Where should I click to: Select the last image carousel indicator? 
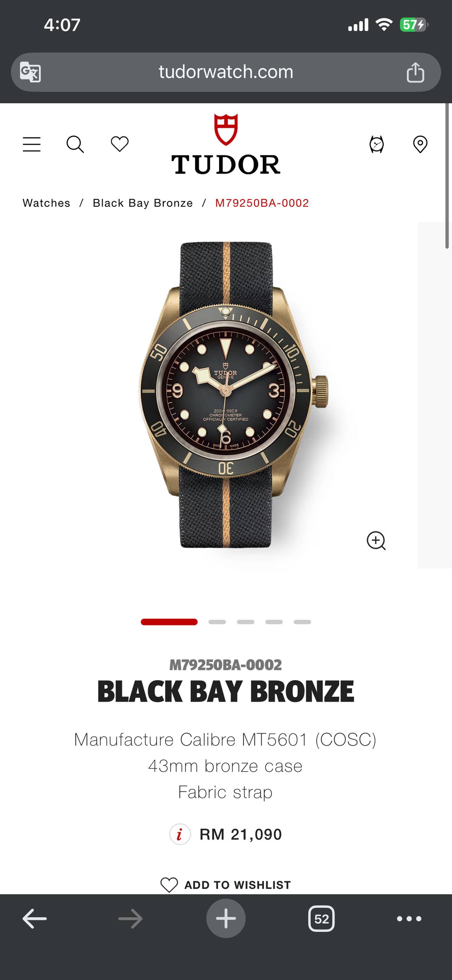coord(302,622)
